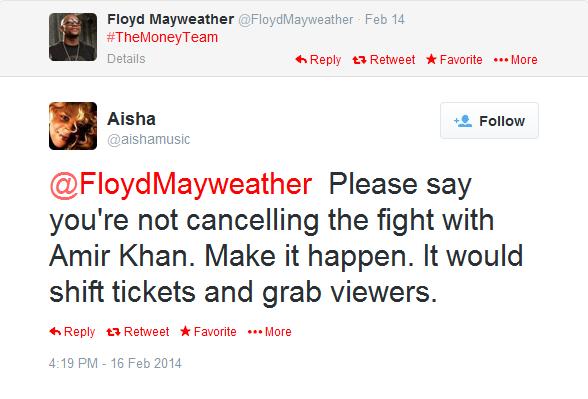Open the Floyd Mayweather display name
Viewport: 588px width, 399px height.
(171, 19)
